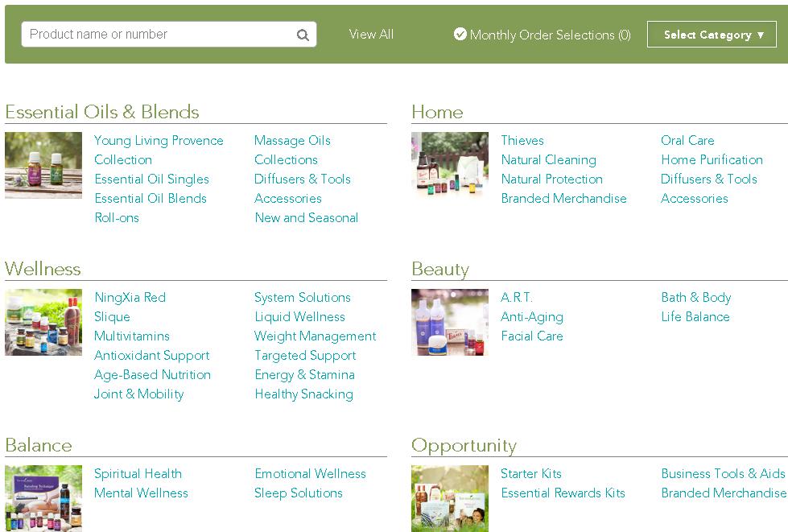This screenshot has height=532, width=788.
Task: View New and Seasonal products
Action: pos(306,217)
